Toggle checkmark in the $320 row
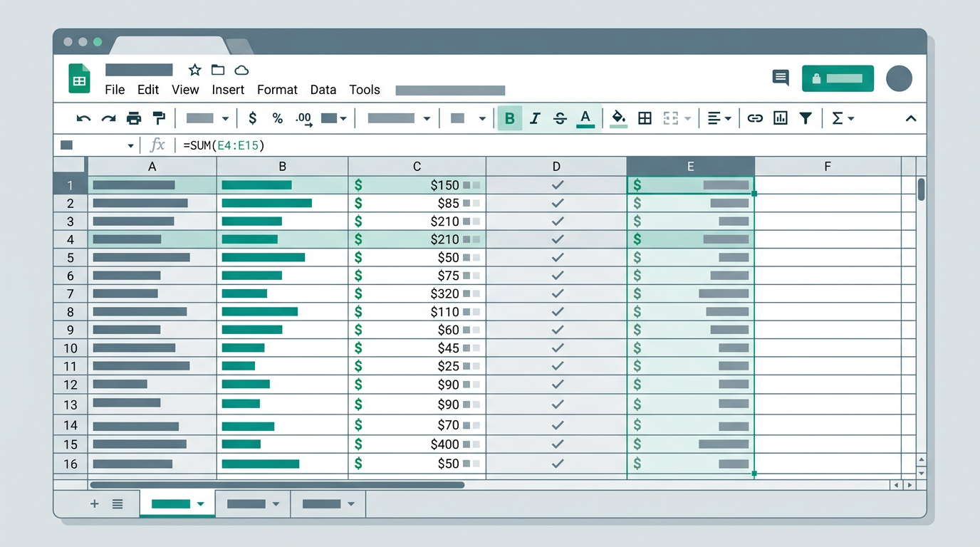Viewport: 980px width, 547px height. [x=558, y=293]
